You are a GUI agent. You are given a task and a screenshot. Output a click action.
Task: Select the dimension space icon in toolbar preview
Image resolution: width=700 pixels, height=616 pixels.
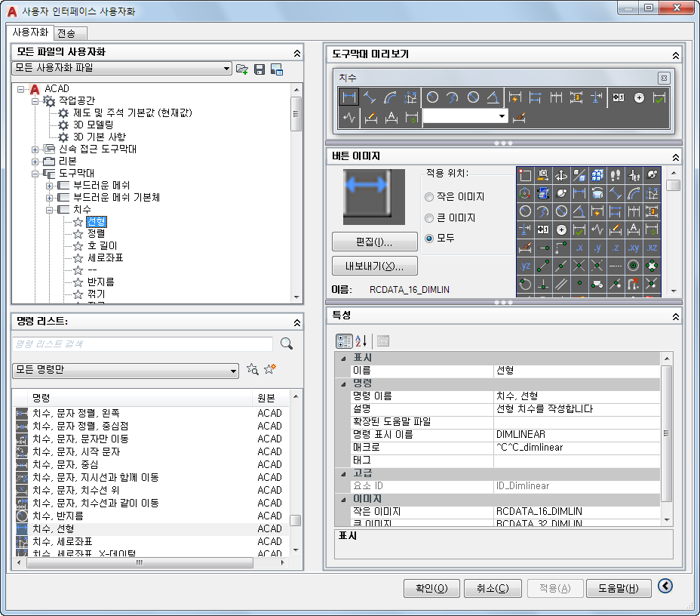point(576,97)
